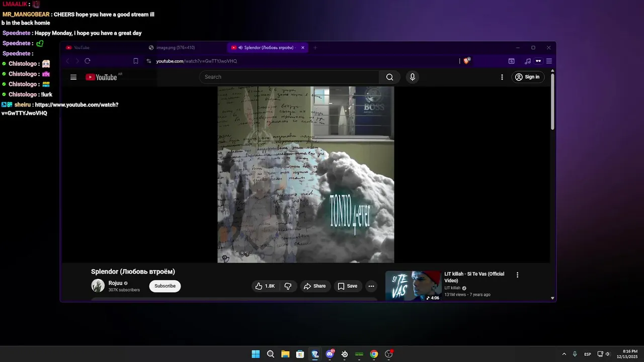This screenshot has height=362, width=644.
Task: Save the video to a playlist
Action: click(348, 286)
